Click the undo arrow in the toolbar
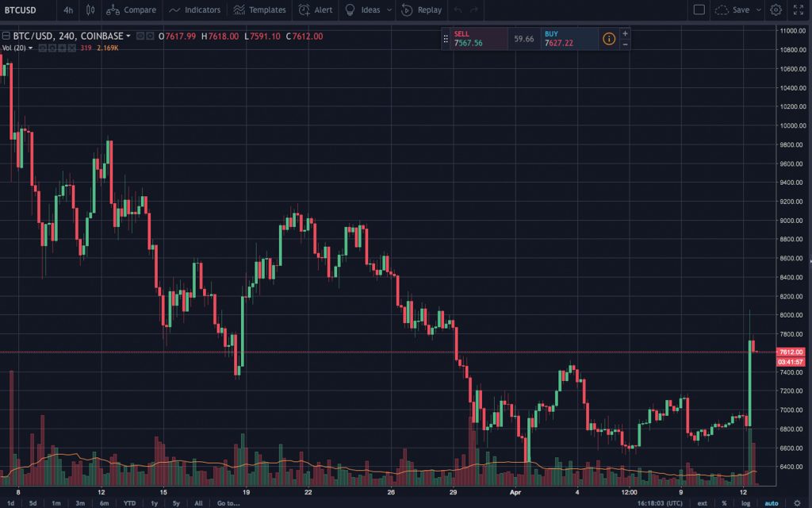812x508 pixels. [x=457, y=10]
